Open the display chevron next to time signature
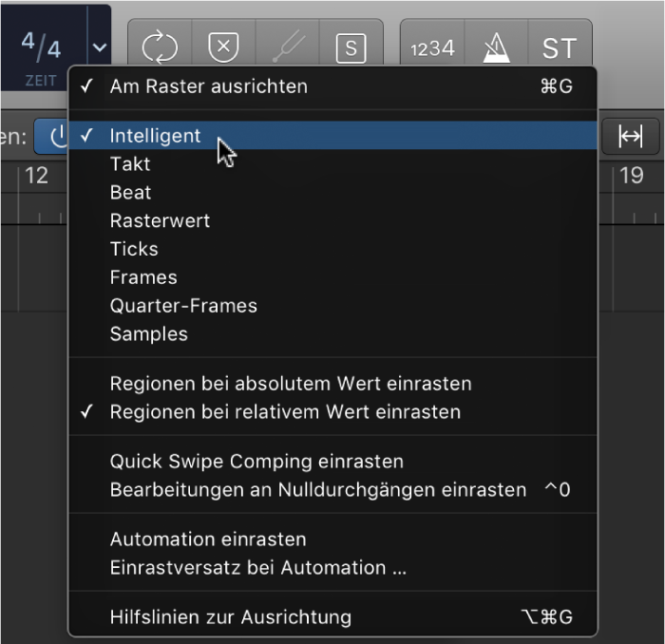Screen dimensions: 665x644 pyautogui.click(x=100, y=47)
